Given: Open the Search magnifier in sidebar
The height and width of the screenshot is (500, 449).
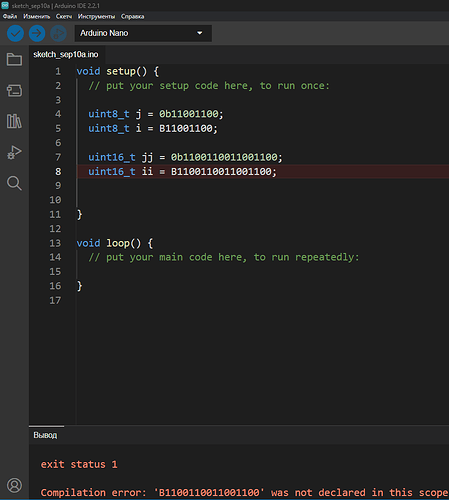Looking at the screenshot, I should [14, 183].
